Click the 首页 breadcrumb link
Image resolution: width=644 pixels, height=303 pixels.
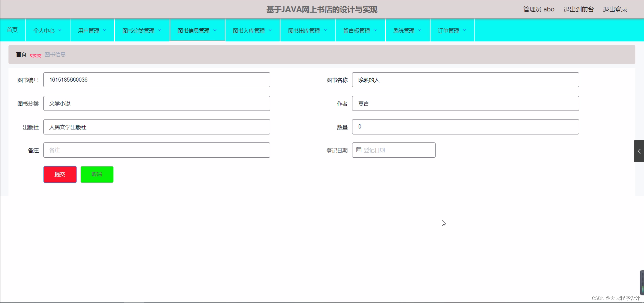point(21,54)
